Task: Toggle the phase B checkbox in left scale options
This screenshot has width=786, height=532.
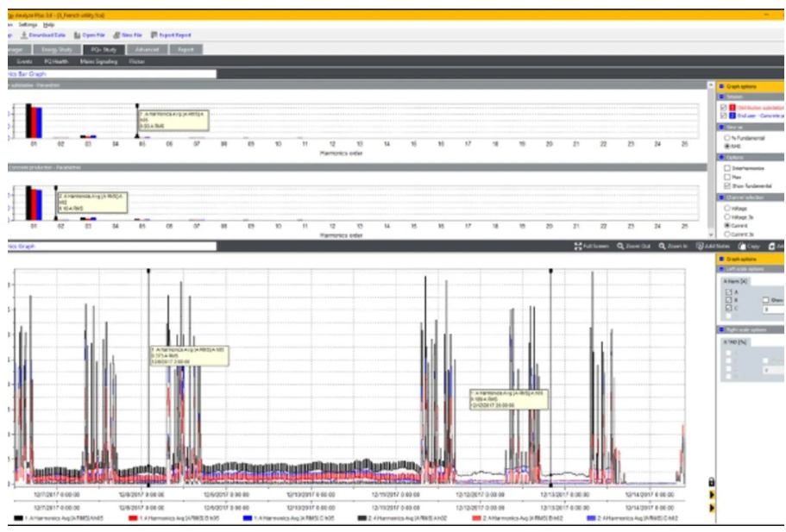Action: coord(728,300)
